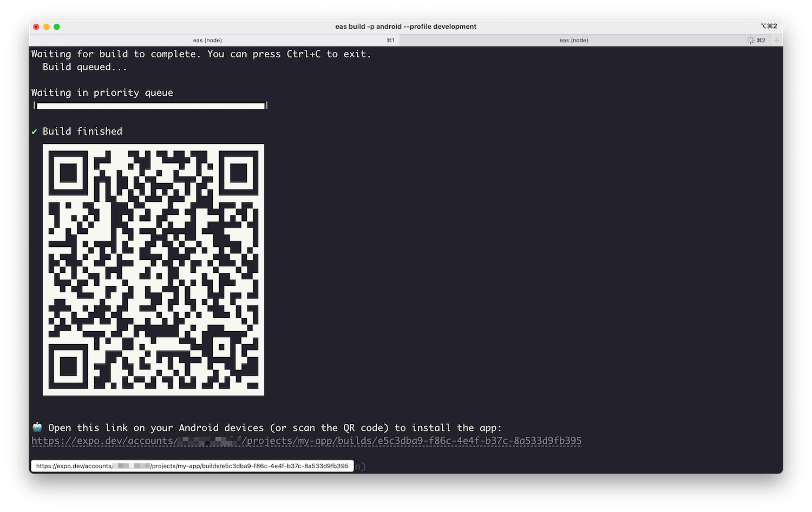
Task: Open a new tab with the plus icon
Action: (776, 40)
